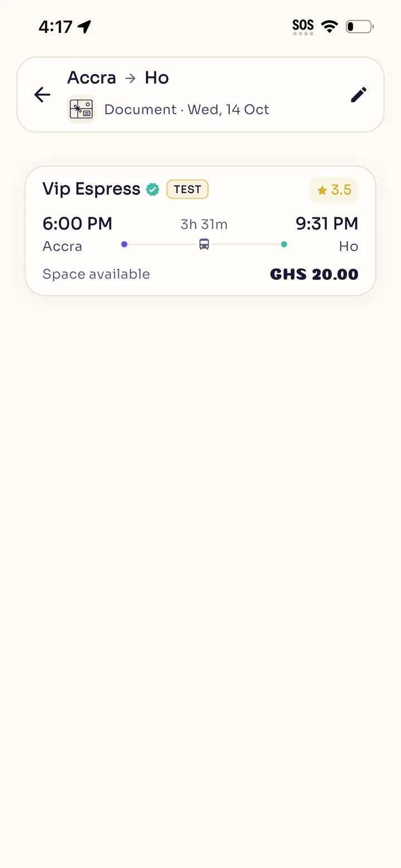Tap the Document parcel type icon
Viewport: 401px width, 868px height.
[x=81, y=109]
